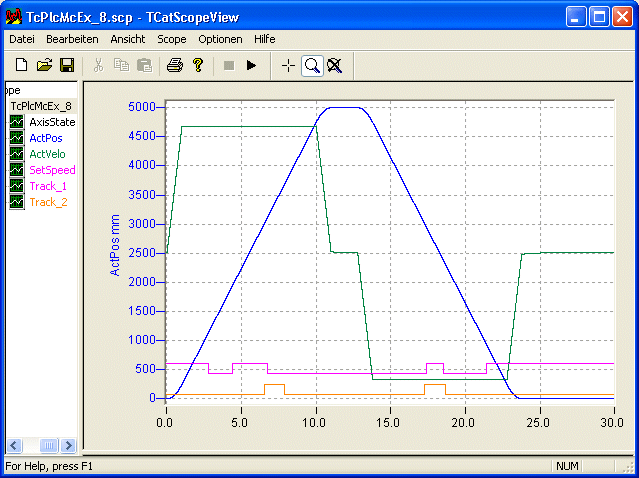Close the TCatScopeView window

click(x=622, y=17)
